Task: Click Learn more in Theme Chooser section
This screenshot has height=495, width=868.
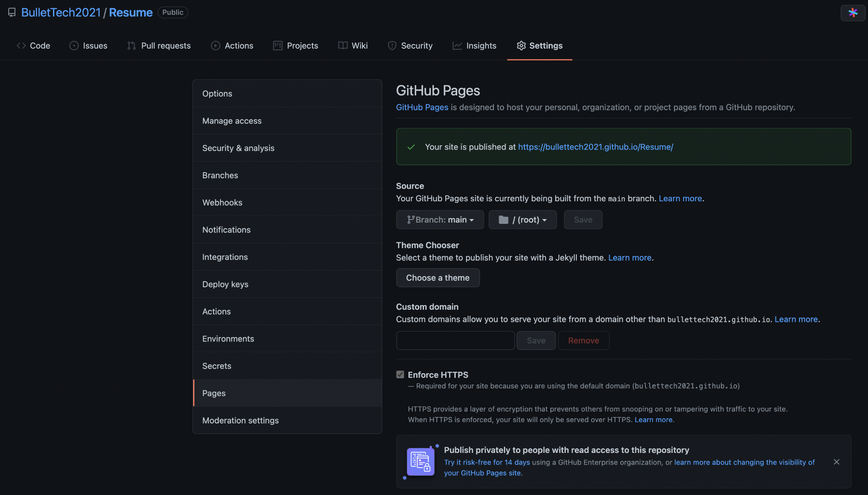Action: (x=630, y=258)
